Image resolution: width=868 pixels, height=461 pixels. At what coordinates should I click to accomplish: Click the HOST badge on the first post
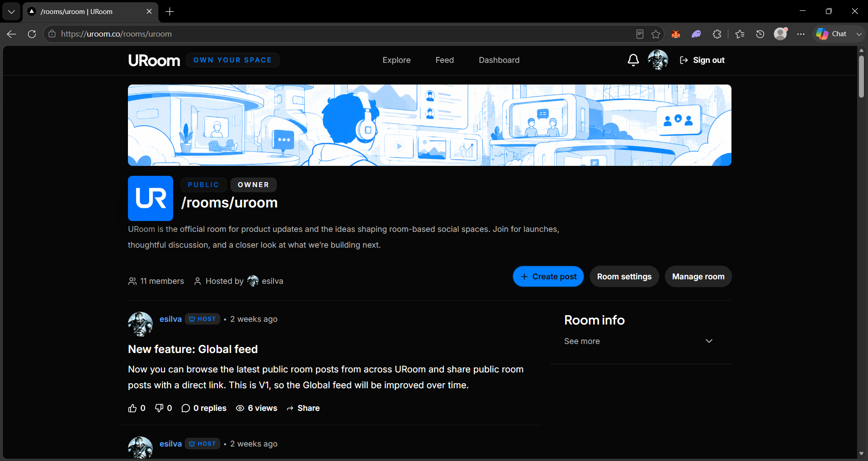203,319
